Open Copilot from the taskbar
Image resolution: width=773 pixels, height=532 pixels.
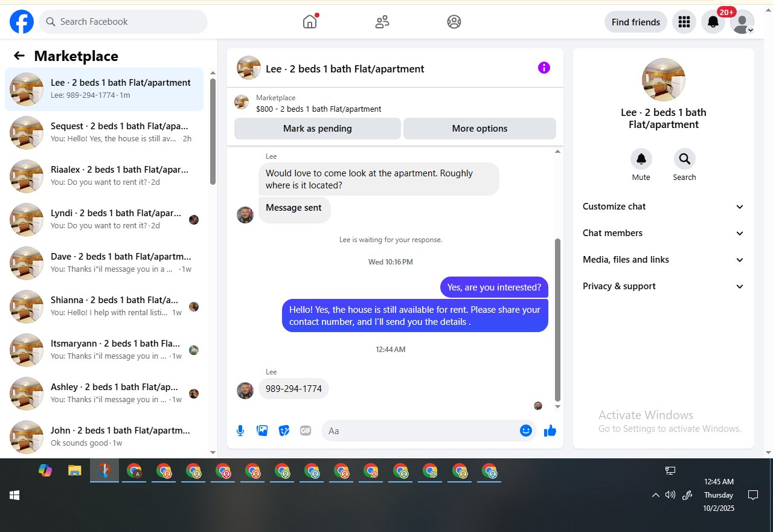coord(45,470)
